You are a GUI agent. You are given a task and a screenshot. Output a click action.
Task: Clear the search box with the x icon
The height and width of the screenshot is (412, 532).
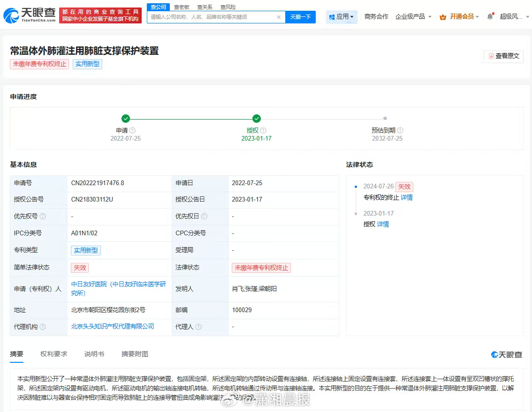click(x=279, y=17)
